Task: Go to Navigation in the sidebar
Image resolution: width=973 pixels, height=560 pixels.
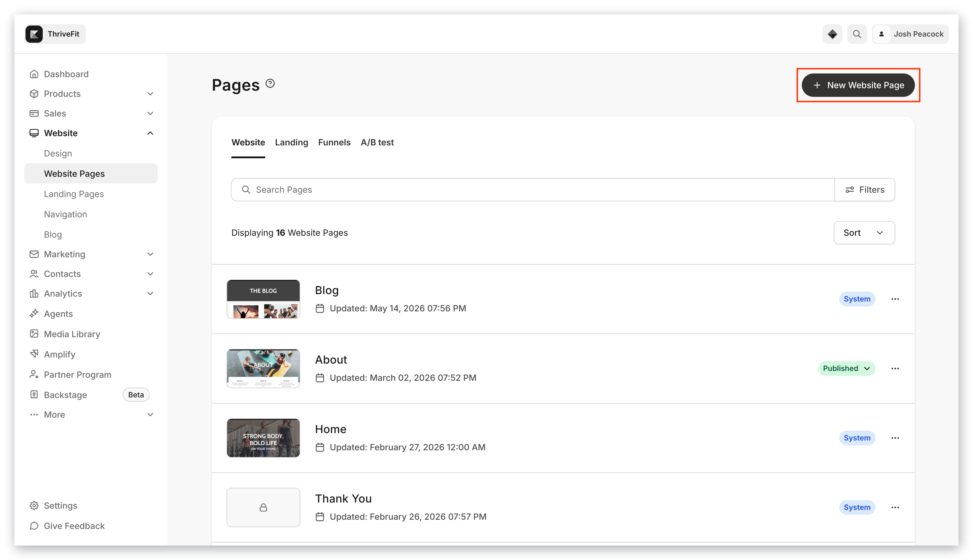Action: point(65,214)
